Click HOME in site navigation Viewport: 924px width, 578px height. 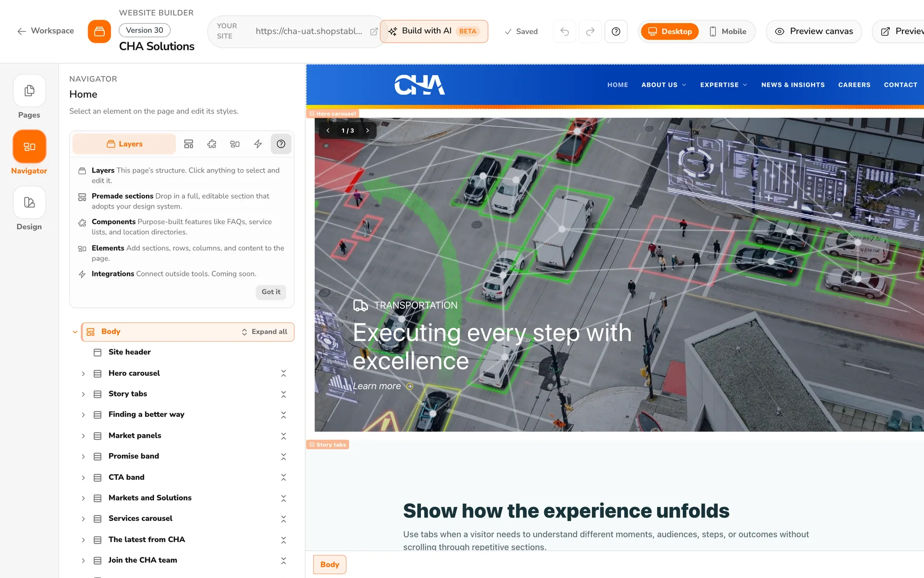618,85
